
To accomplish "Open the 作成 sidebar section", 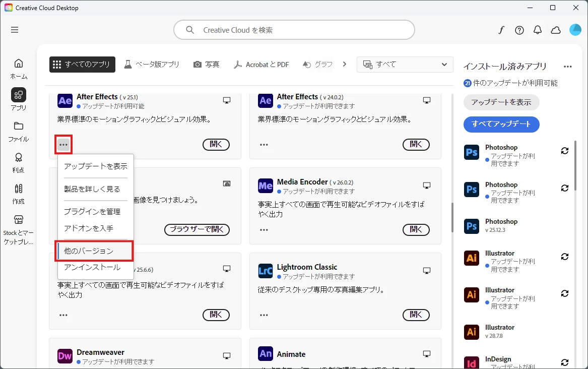I will [x=18, y=194].
